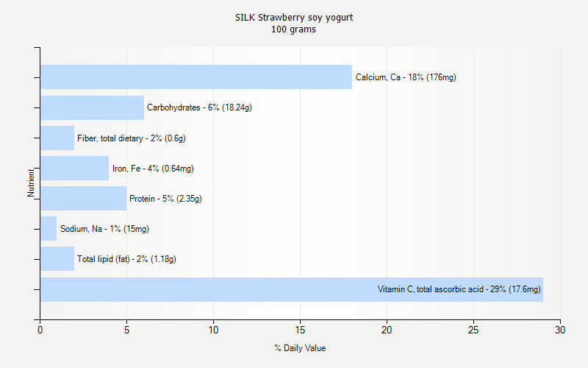Click the '% Daily Value' x-axis title
The width and height of the screenshot is (588, 368).
point(300,348)
